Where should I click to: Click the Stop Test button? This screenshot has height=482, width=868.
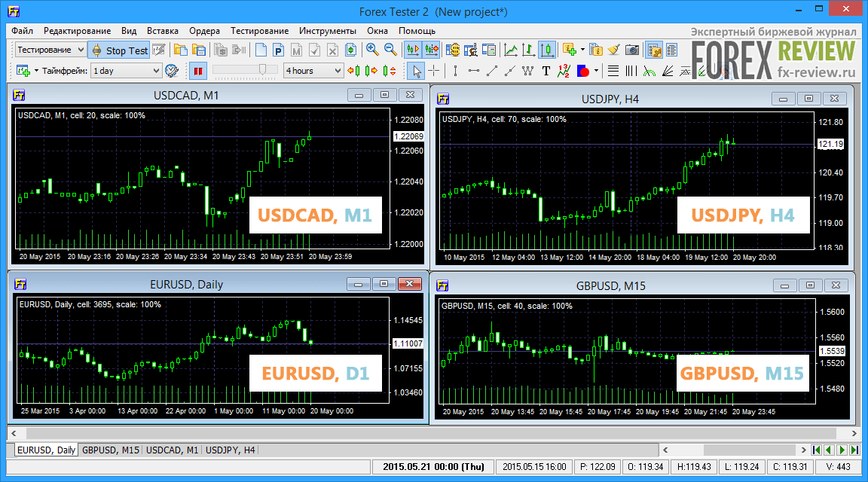pos(120,50)
